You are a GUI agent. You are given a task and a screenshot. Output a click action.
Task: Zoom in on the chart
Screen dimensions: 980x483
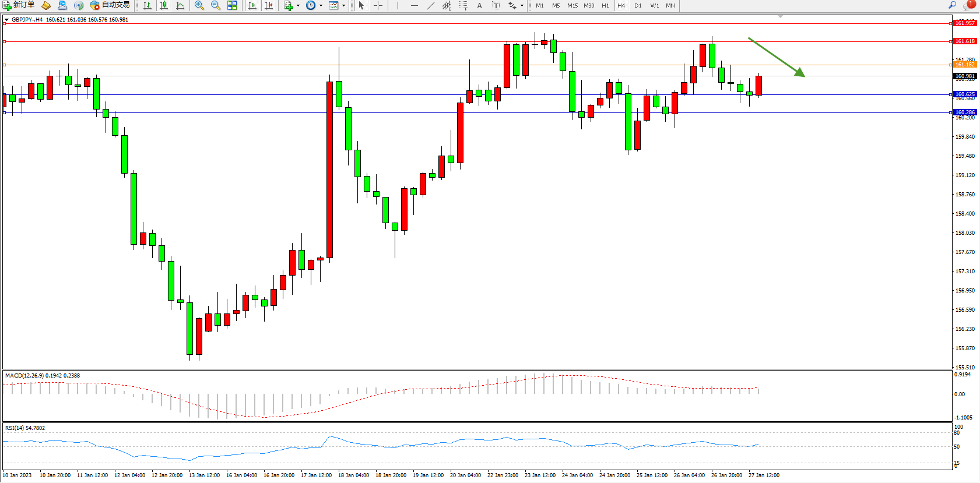pos(199,5)
